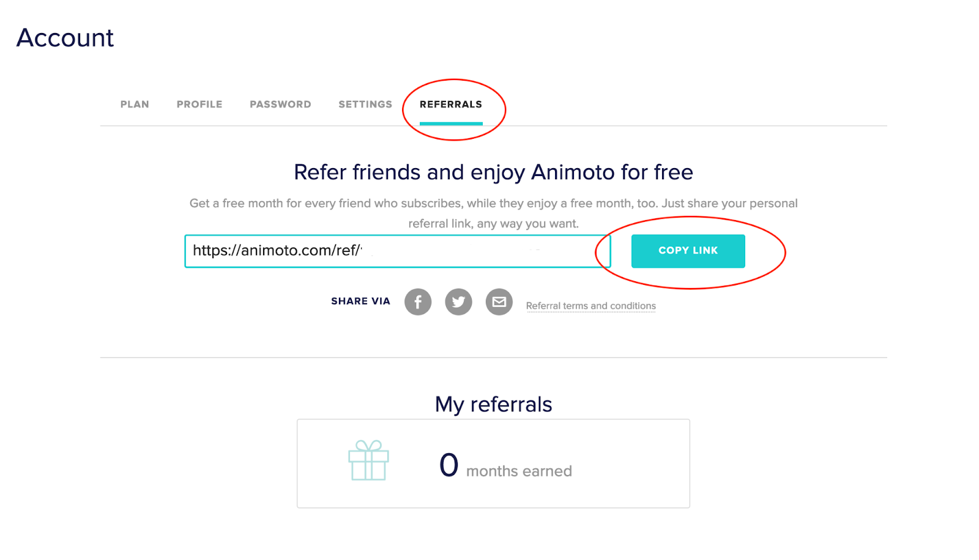The width and height of the screenshot is (979, 560).
Task: Click the gift box icon
Action: (x=368, y=460)
